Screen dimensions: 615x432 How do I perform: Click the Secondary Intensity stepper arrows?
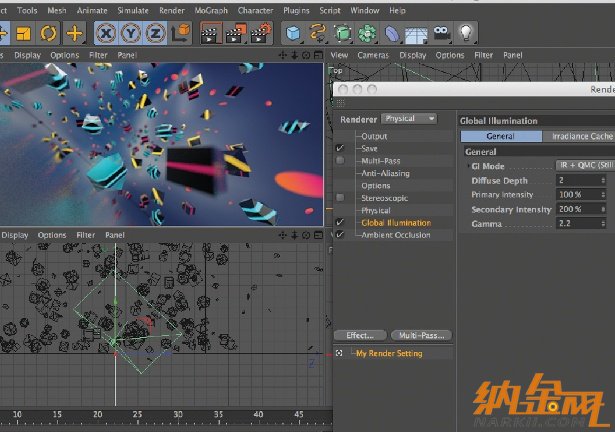pos(603,209)
